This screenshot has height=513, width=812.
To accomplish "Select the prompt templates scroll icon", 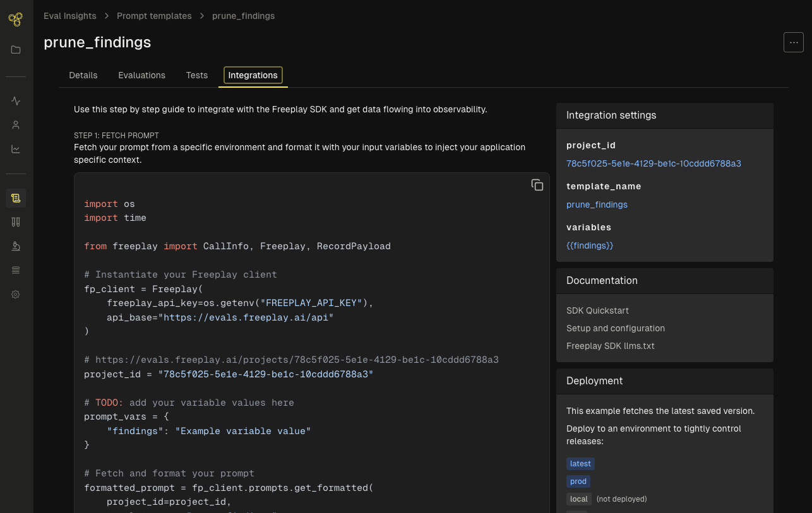I will (16, 198).
